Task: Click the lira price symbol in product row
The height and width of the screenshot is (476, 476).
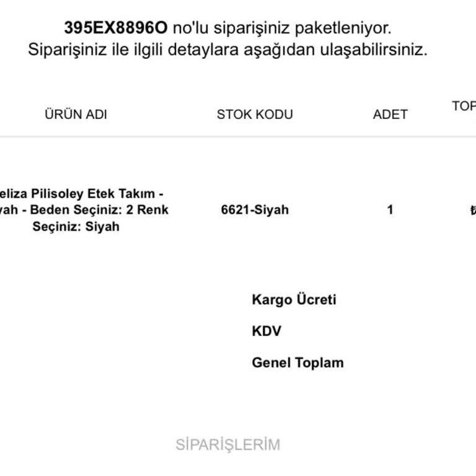Action: pos(472,210)
